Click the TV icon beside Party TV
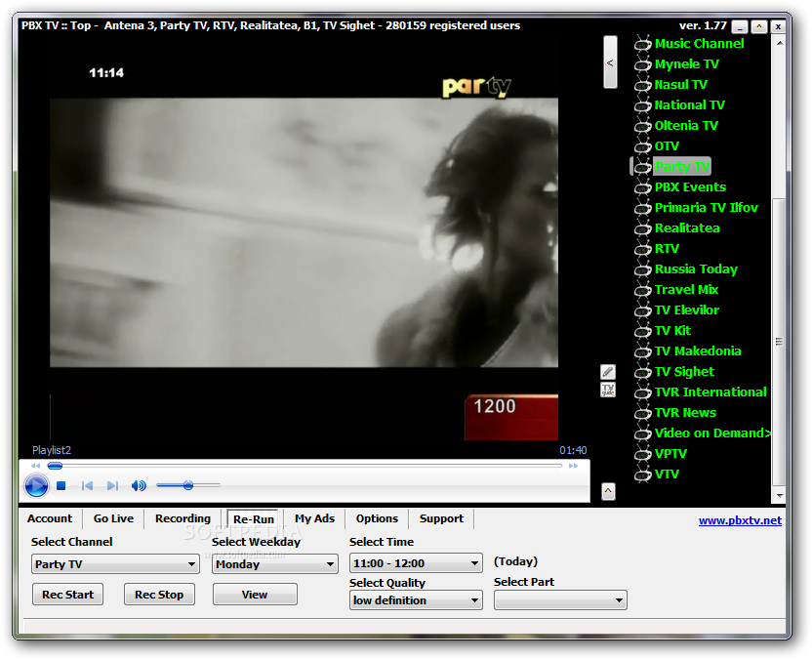This screenshot has height=660, width=812. (x=642, y=167)
